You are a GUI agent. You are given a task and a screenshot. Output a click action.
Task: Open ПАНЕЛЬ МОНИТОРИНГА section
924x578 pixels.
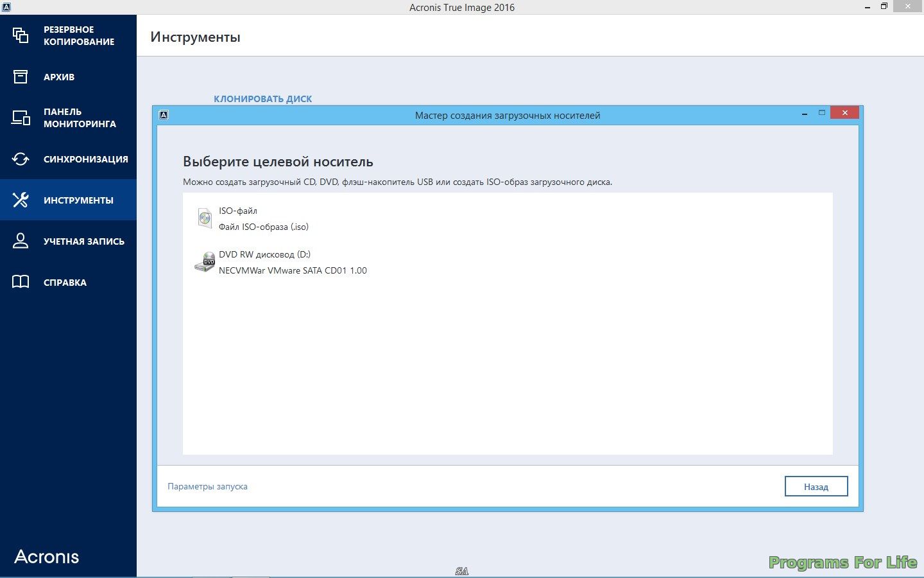tap(68, 118)
